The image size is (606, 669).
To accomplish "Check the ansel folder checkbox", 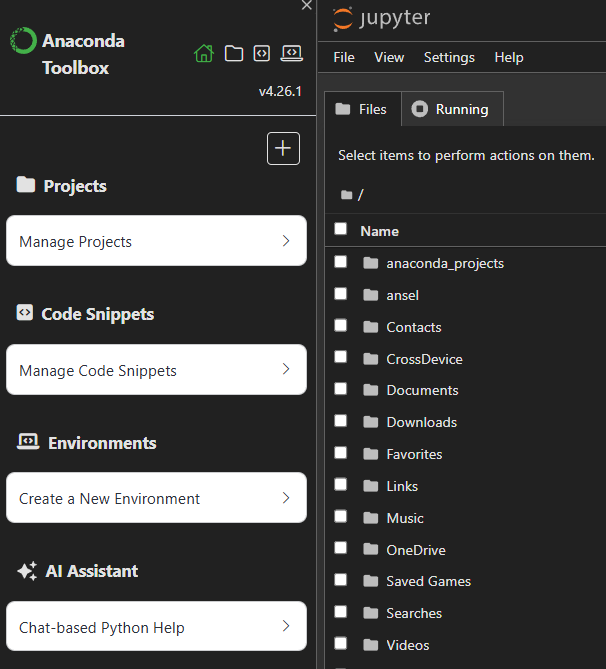I will pyautogui.click(x=341, y=294).
